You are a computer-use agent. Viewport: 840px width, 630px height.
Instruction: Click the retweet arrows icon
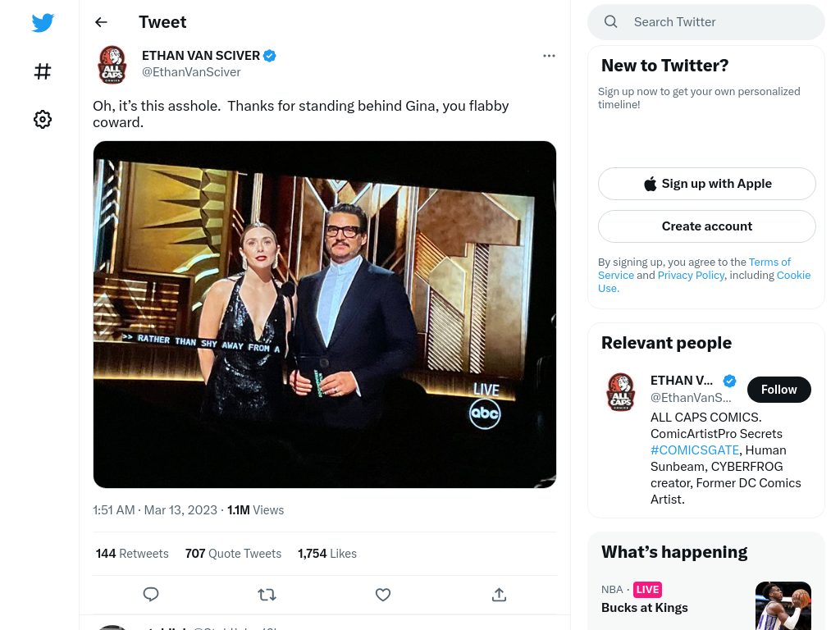[x=267, y=594]
